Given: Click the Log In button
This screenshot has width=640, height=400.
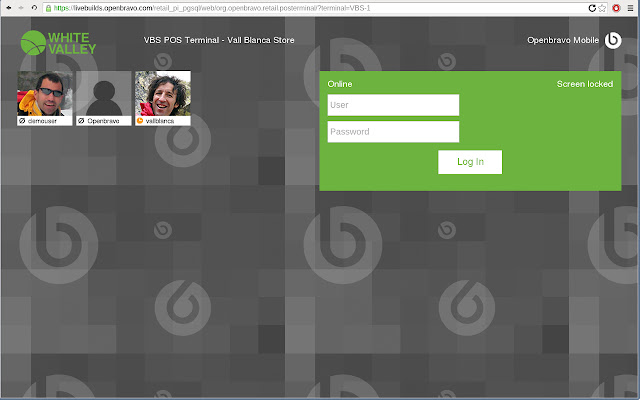Looking at the screenshot, I should [470, 162].
